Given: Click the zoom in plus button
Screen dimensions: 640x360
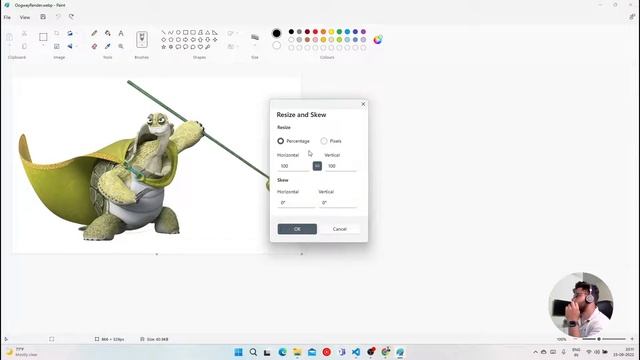Looking at the screenshot, I should tap(632, 339).
